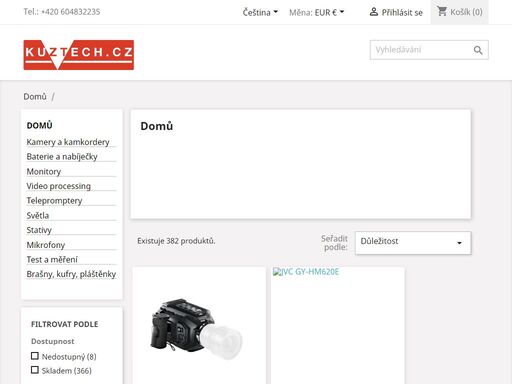Tick the Skladem availability checkbox

point(35,370)
